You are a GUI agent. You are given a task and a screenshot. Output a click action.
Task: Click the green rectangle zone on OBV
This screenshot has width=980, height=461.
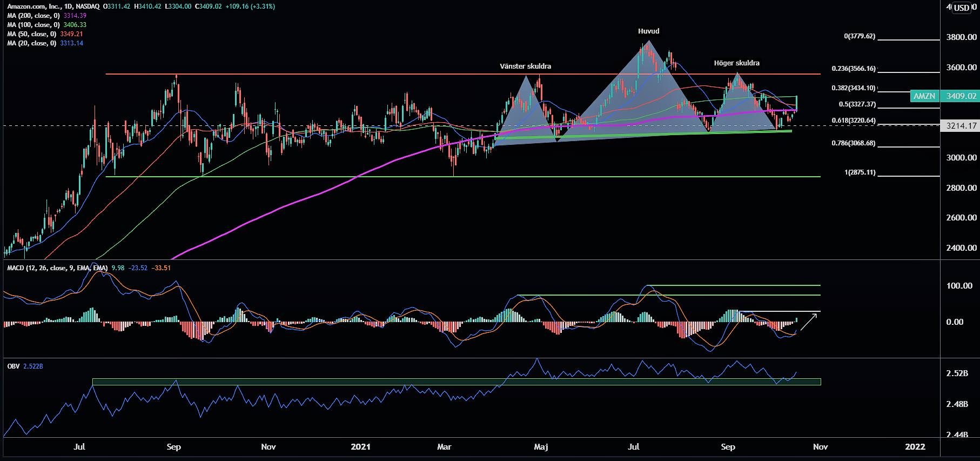457,382
